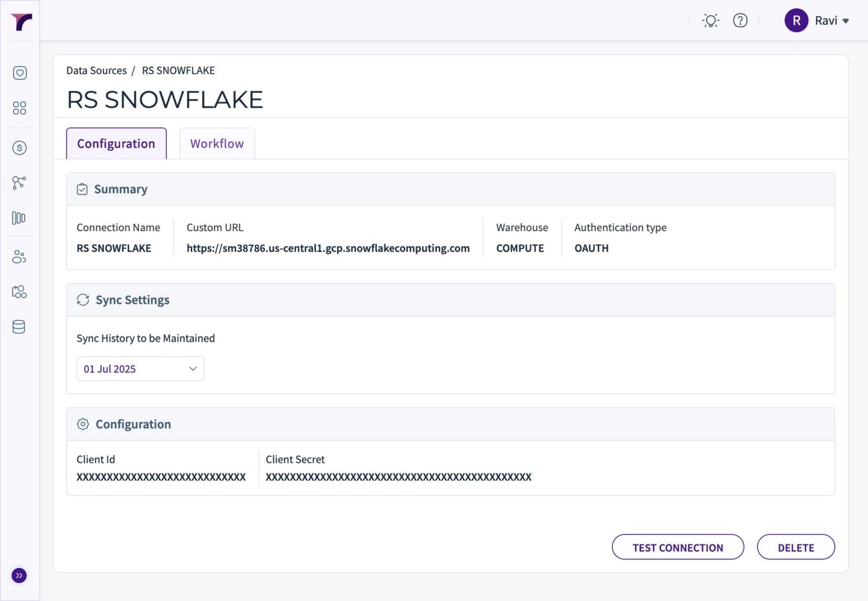Click the RS SNOWFLAKE page title
This screenshot has width=868, height=601.
165,100
